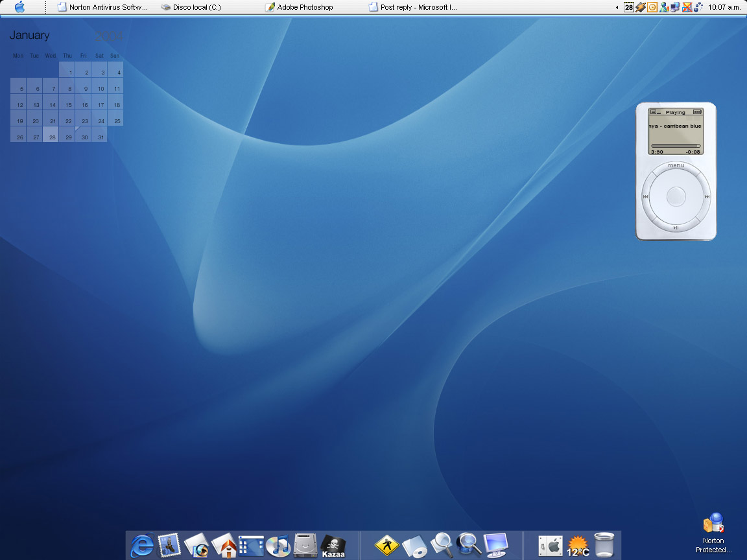Select day 31 in the calendar
Viewport: 747px width, 560px height.
99,134
